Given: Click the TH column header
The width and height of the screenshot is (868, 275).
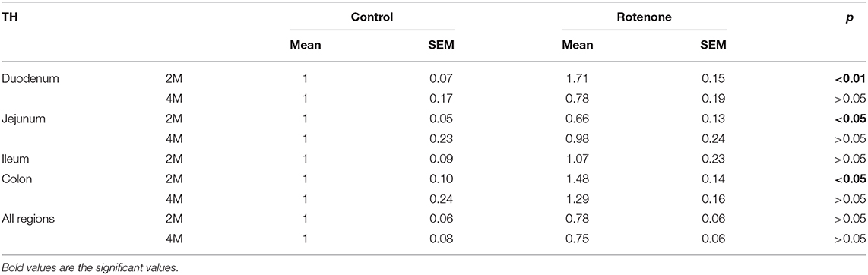Looking at the screenshot, I should coord(8,17).
